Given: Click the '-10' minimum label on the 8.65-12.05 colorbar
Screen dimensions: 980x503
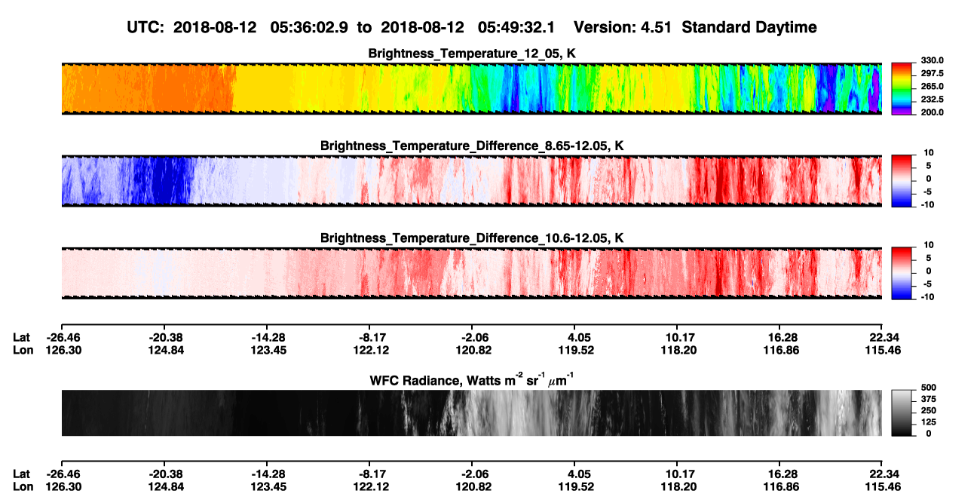Looking at the screenshot, I should pos(928,204).
